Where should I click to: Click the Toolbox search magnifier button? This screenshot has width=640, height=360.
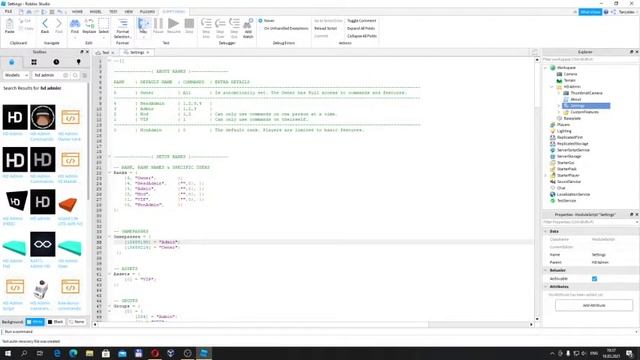tap(75, 75)
